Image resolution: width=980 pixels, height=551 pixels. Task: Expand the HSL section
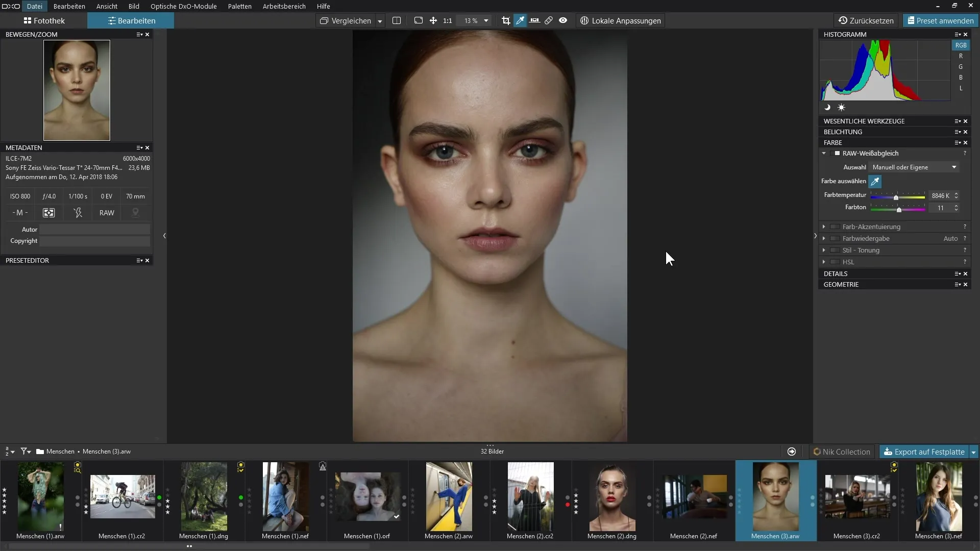pyautogui.click(x=824, y=262)
